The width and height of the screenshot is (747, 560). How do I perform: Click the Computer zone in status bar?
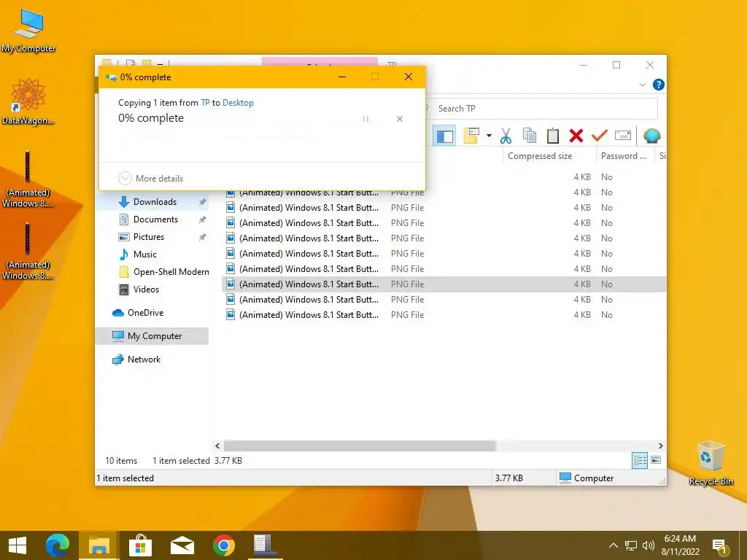click(x=587, y=478)
